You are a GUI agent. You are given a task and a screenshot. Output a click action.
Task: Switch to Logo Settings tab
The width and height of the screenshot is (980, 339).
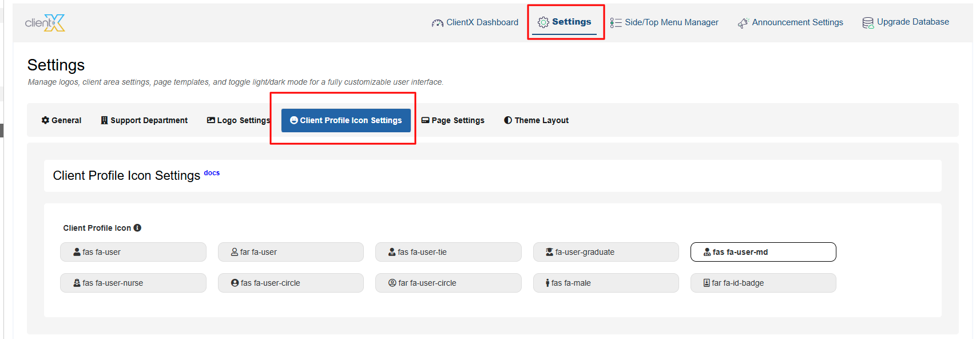click(x=238, y=120)
